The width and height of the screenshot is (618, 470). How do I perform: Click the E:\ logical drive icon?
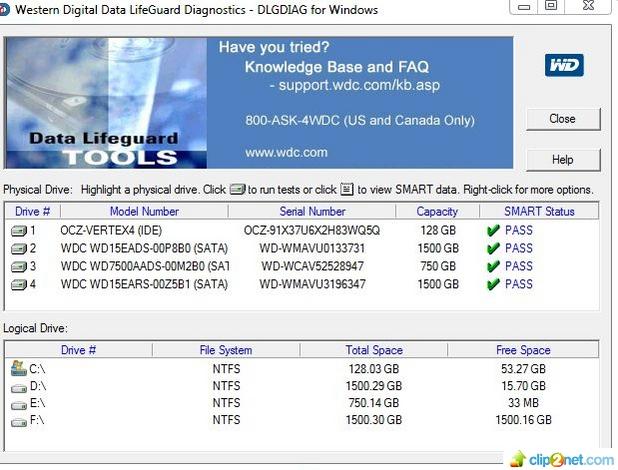(19, 405)
